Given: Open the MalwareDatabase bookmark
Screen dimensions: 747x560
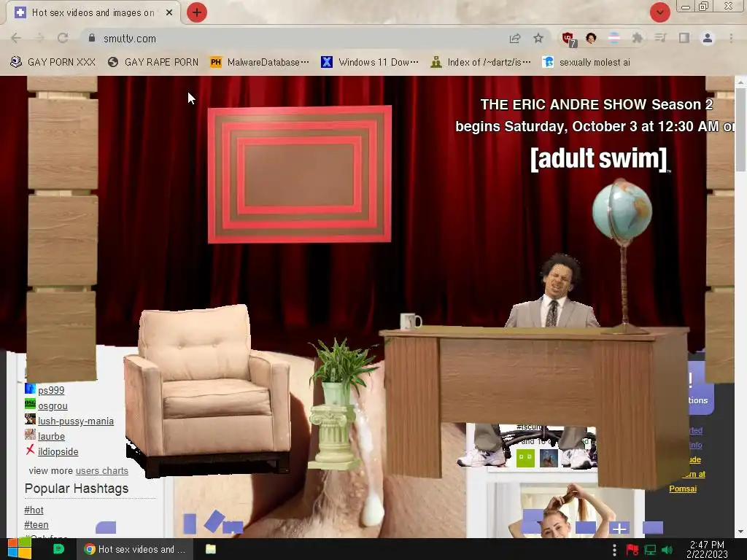Looking at the screenshot, I should coord(259,63).
